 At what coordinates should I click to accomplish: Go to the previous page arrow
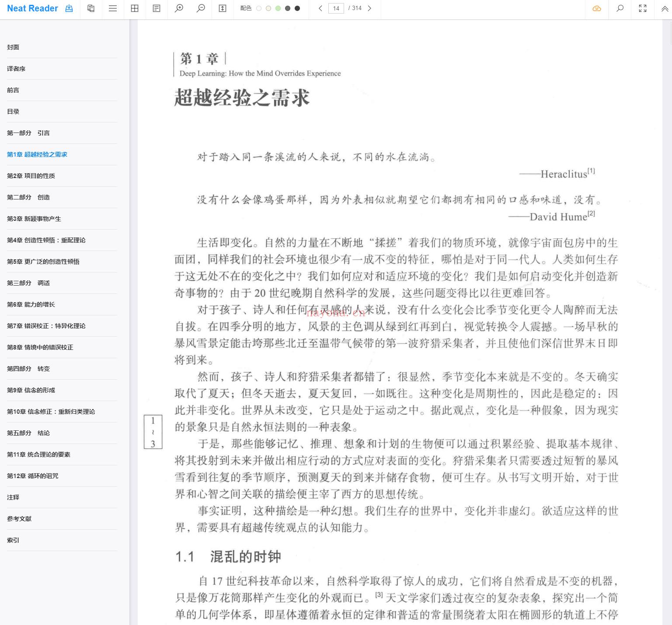pos(320,8)
